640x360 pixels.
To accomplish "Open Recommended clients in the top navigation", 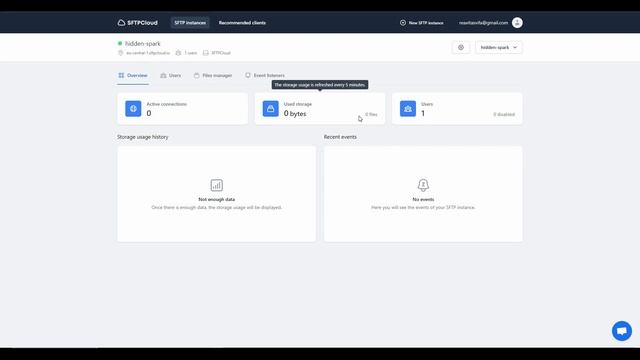I will [x=242, y=23].
